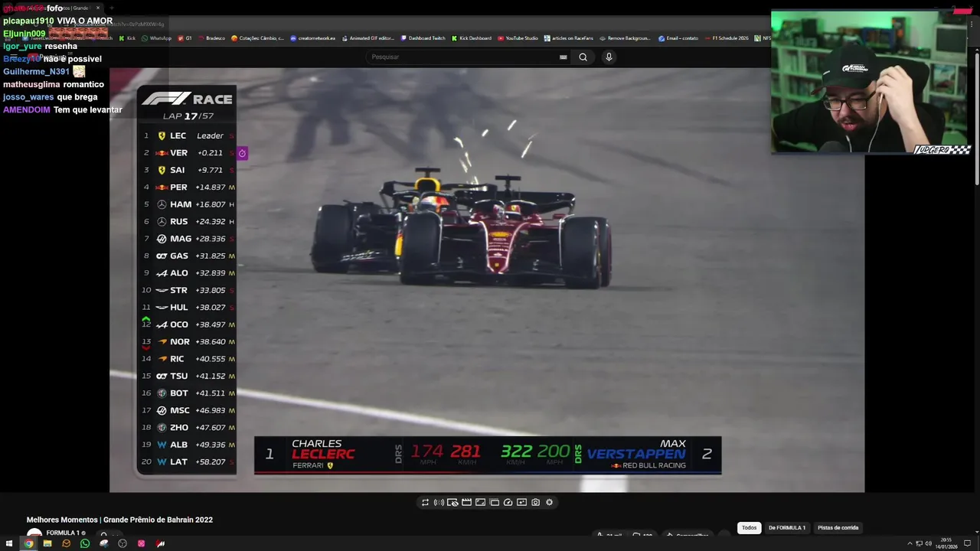Viewport: 980px width, 551px height.
Task: Open the F1 Schedule 2026 bookmark
Action: point(726,37)
